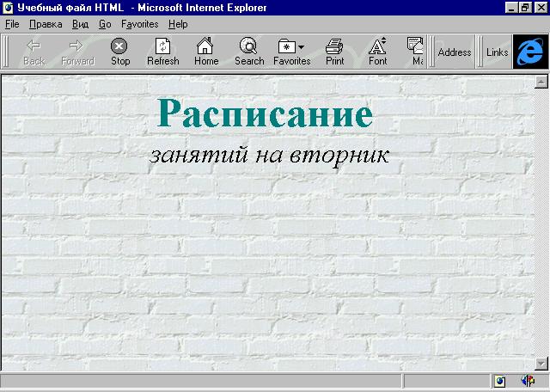Click the Forward arrow toolbar button
This screenshot has height=392, width=550.
(77, 52)
